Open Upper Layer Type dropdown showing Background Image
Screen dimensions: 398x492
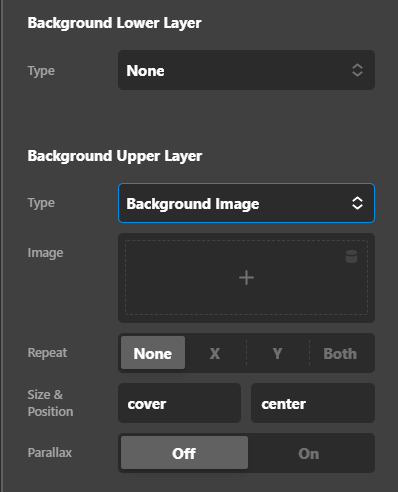point(246,203)
